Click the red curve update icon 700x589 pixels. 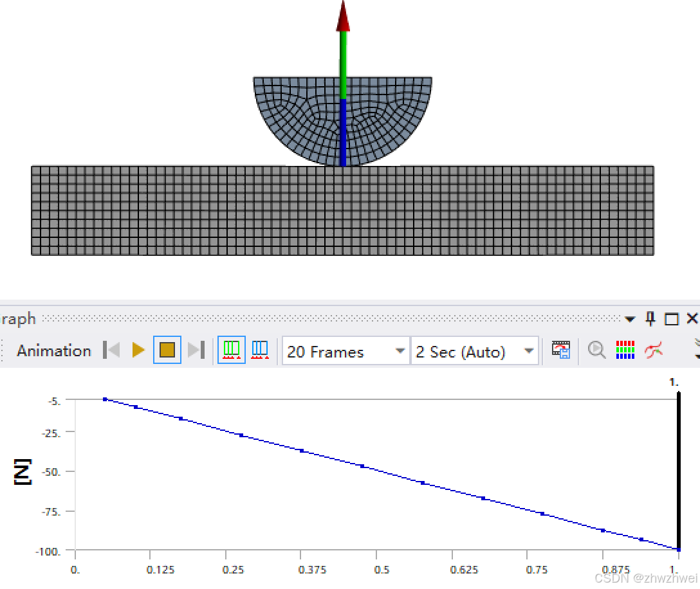tap(654, 350)
